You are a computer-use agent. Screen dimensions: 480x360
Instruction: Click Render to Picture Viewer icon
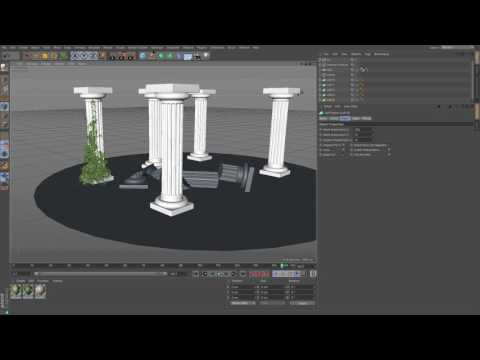pos(122,56)
